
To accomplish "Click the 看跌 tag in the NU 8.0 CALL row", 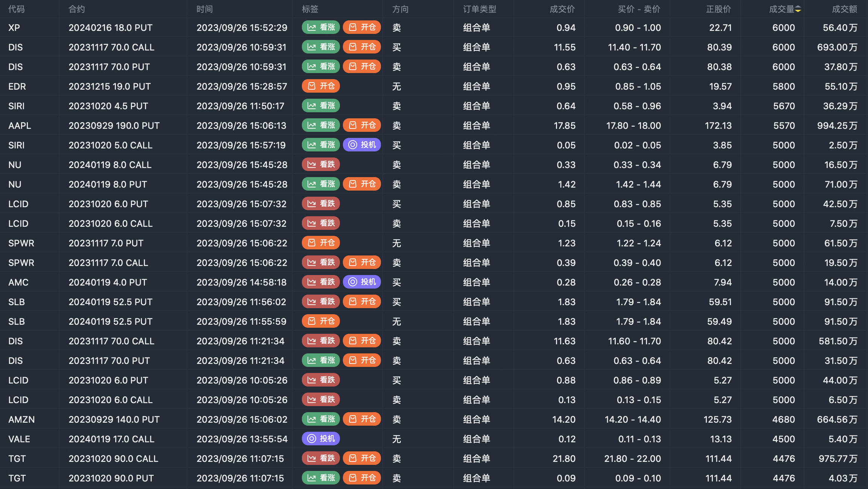I will tap(321, 164).
